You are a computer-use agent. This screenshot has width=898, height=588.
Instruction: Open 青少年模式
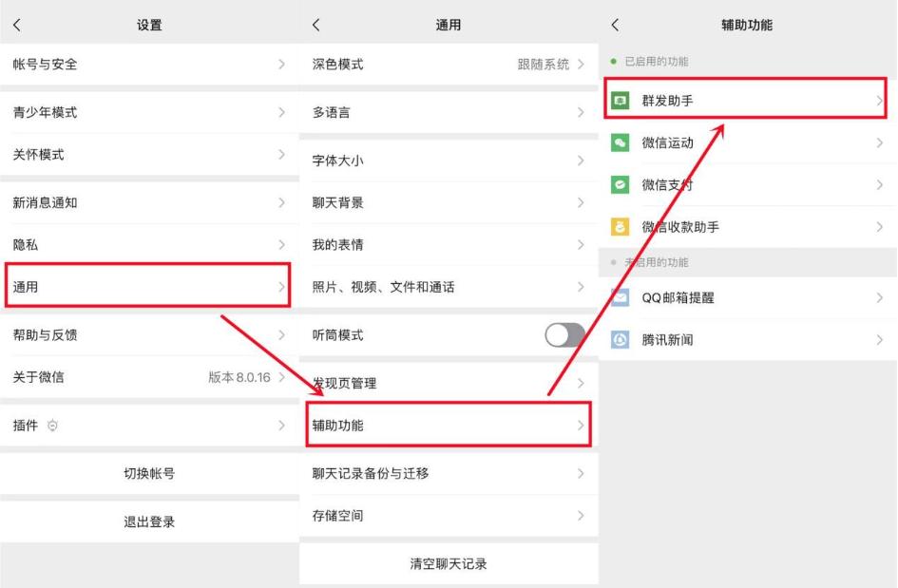point(149,112)
